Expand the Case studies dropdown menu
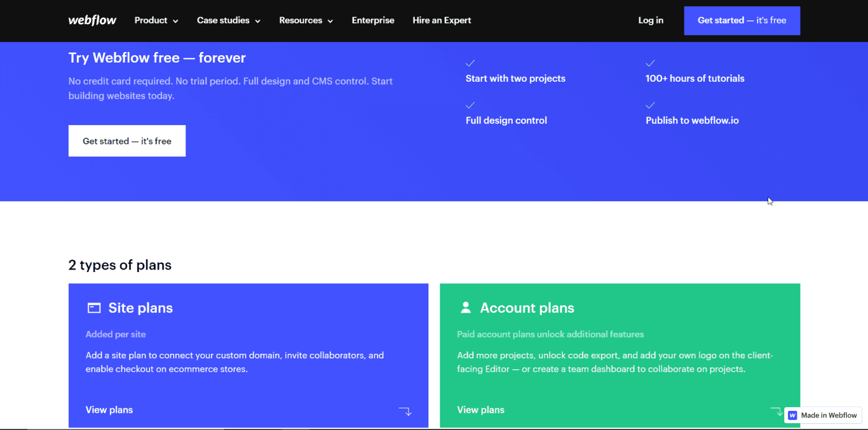This screenshot has width=868, height=430. 229,20
